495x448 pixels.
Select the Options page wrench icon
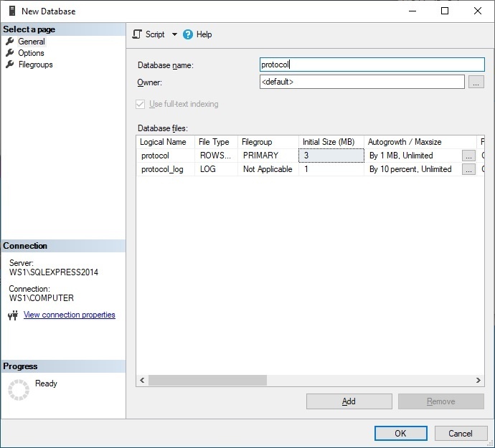click(10, 53)
